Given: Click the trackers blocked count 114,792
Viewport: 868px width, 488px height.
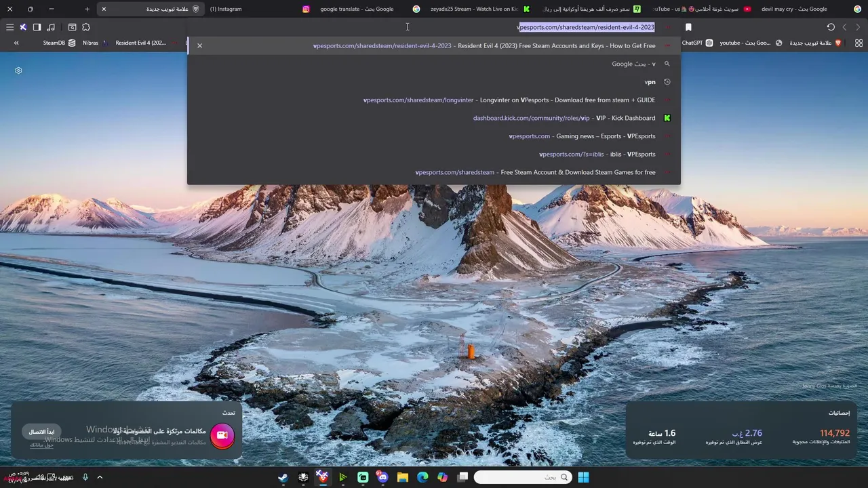Looking at the screenshot, I should 835,433.
